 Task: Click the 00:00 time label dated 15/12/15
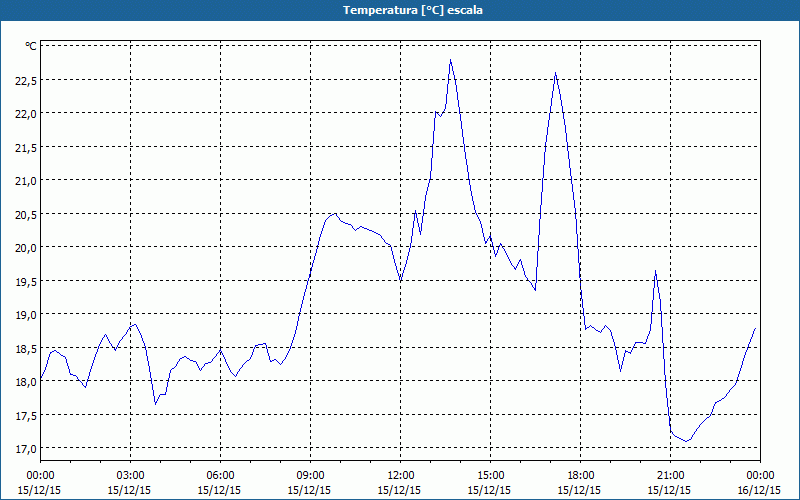click(40, 476)
